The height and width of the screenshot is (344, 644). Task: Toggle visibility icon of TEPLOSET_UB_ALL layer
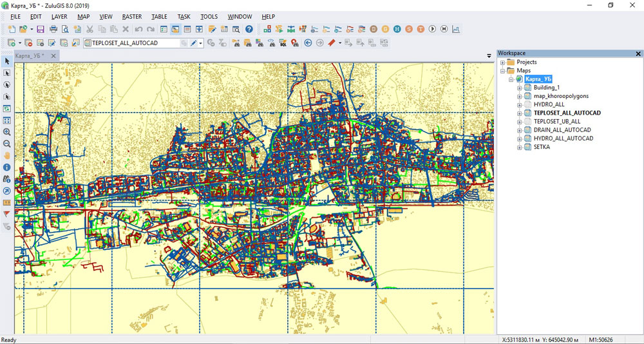point(527,121)
